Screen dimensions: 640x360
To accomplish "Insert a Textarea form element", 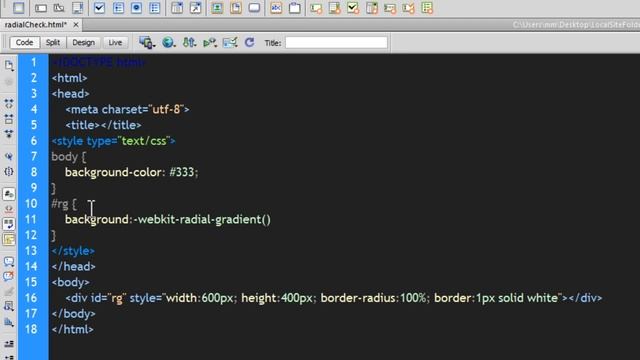I will (x=77, y=8).
